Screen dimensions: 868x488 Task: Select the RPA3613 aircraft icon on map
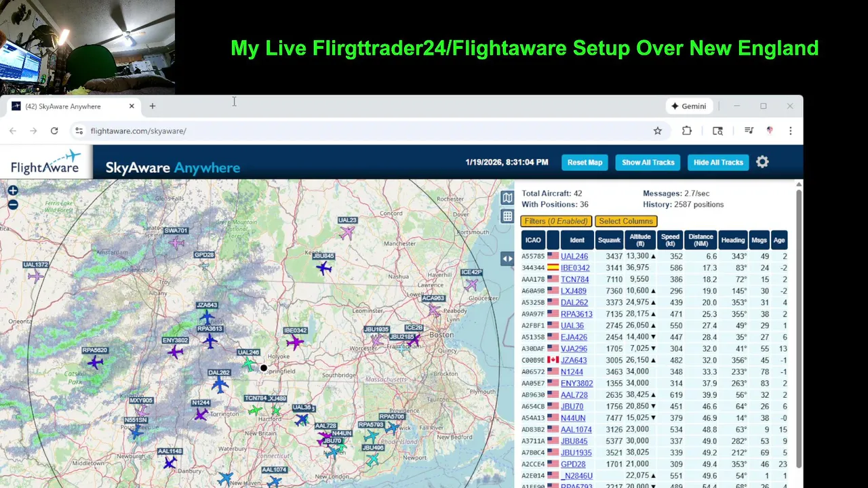(210, 341)
